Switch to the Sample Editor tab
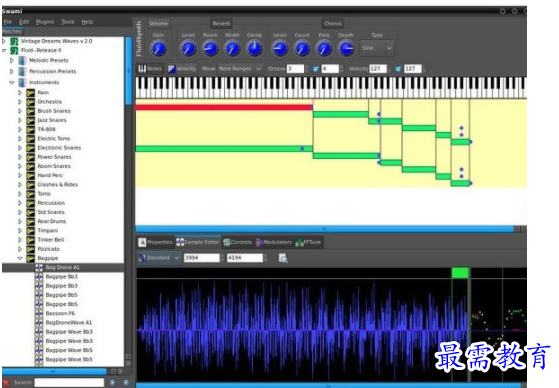 pos(198,242)
